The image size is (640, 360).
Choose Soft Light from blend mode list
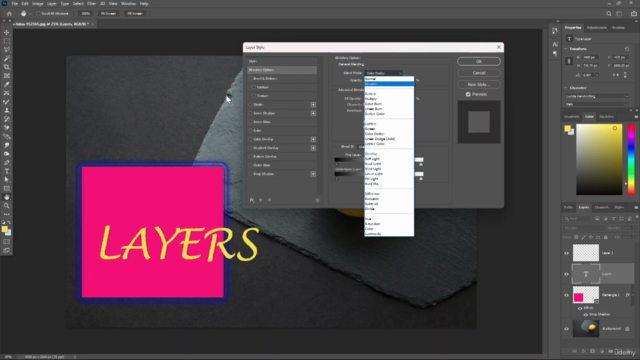(372, 159)
